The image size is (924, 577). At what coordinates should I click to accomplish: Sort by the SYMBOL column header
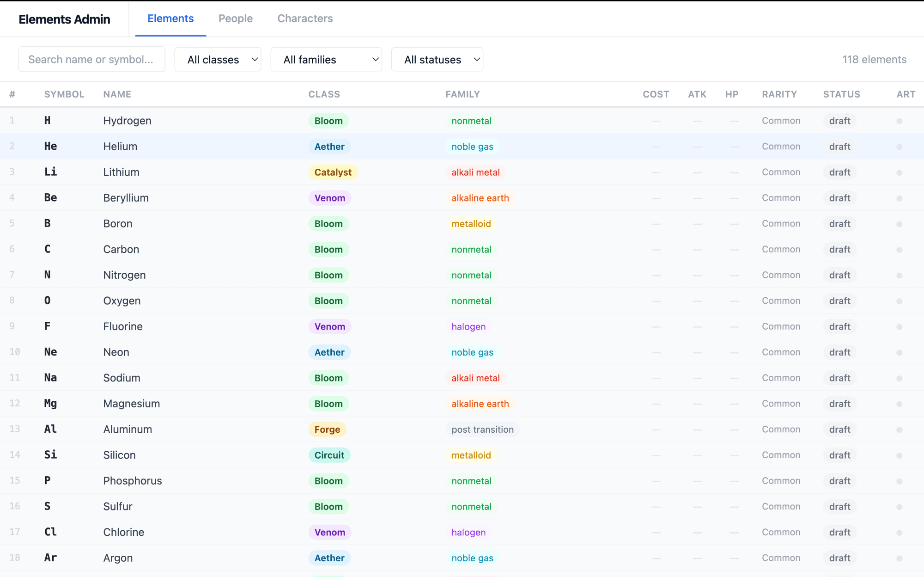pyautogui.click(x=64, y=94)
